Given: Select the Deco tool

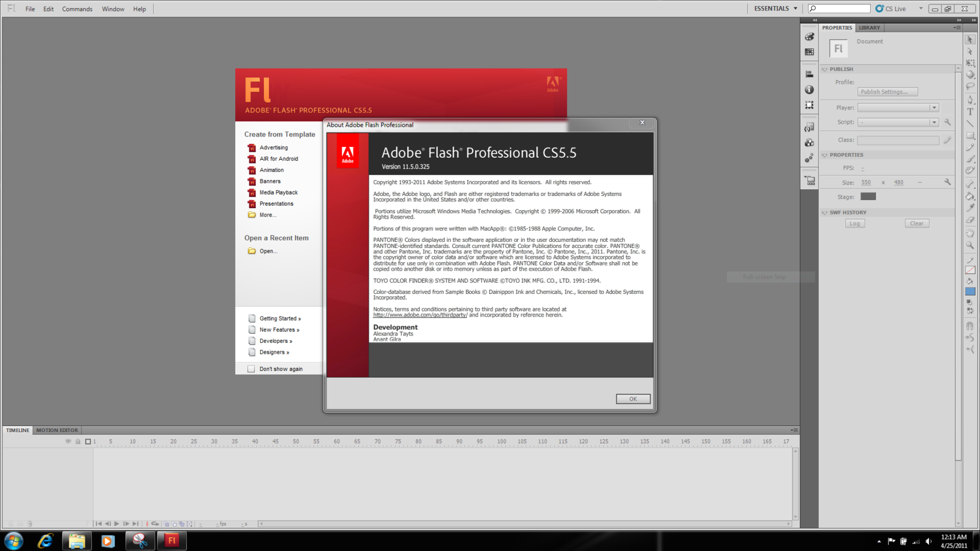Looking at the screenshot, I should click(970, 171).
